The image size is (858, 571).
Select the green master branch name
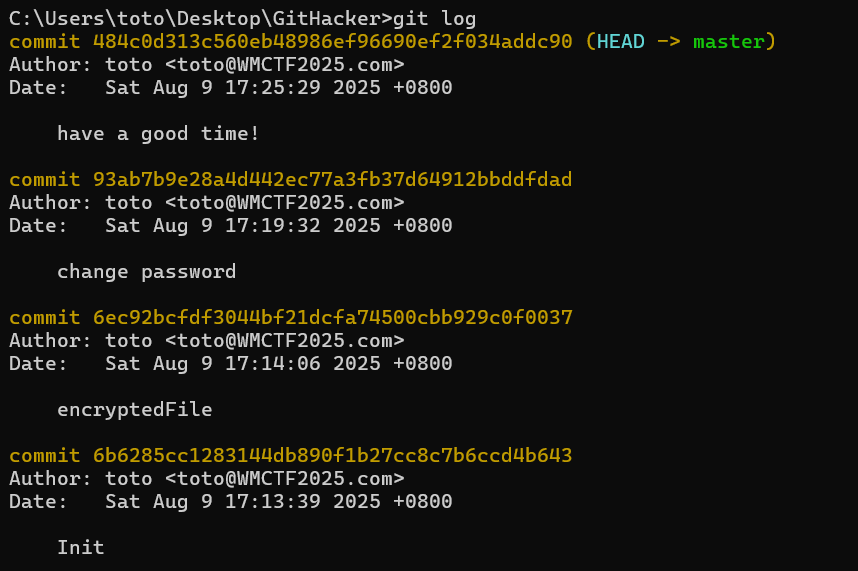click(x=728, y=42)
